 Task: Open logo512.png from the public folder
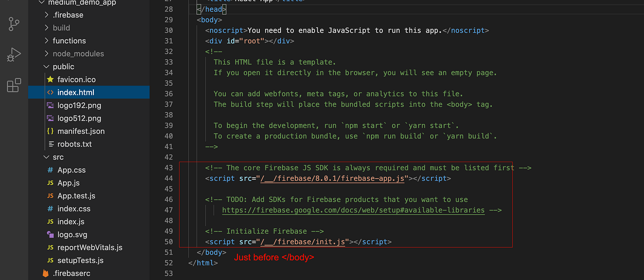(79, 118)
